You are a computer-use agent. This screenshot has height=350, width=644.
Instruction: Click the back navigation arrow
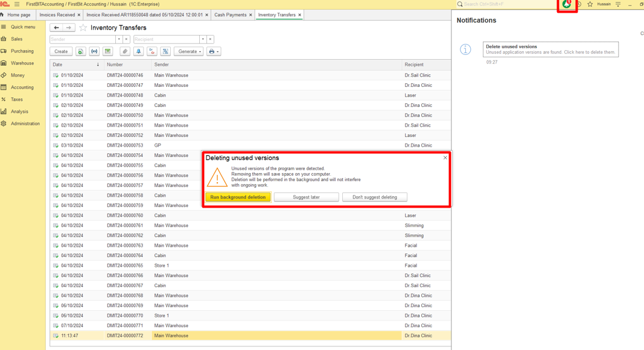[56, 28]
